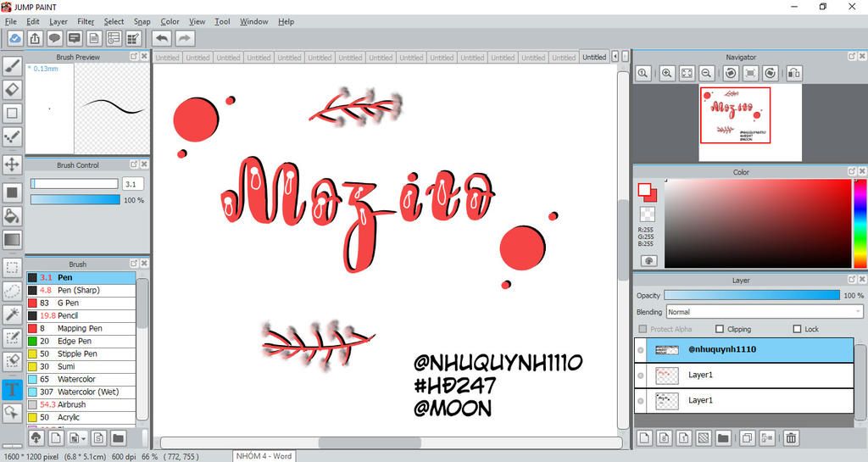Choose the Airbrush brush
This screenshot has height=462, width=868.
[81, 404]
